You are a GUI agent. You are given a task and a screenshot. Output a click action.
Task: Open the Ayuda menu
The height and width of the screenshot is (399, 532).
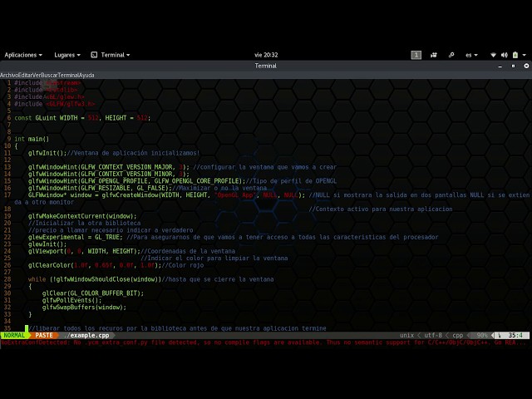coord(86,76)
